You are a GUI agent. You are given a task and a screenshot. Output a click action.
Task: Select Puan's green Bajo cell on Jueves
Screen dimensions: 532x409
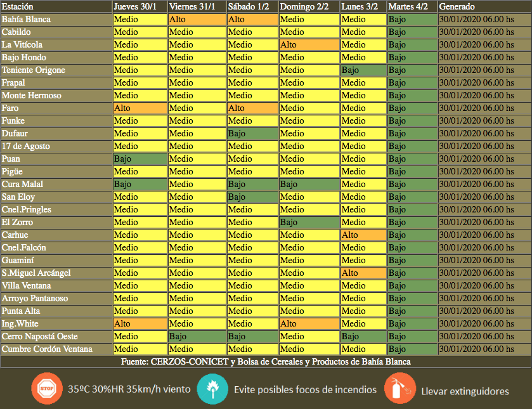click(x=139, y=159)
